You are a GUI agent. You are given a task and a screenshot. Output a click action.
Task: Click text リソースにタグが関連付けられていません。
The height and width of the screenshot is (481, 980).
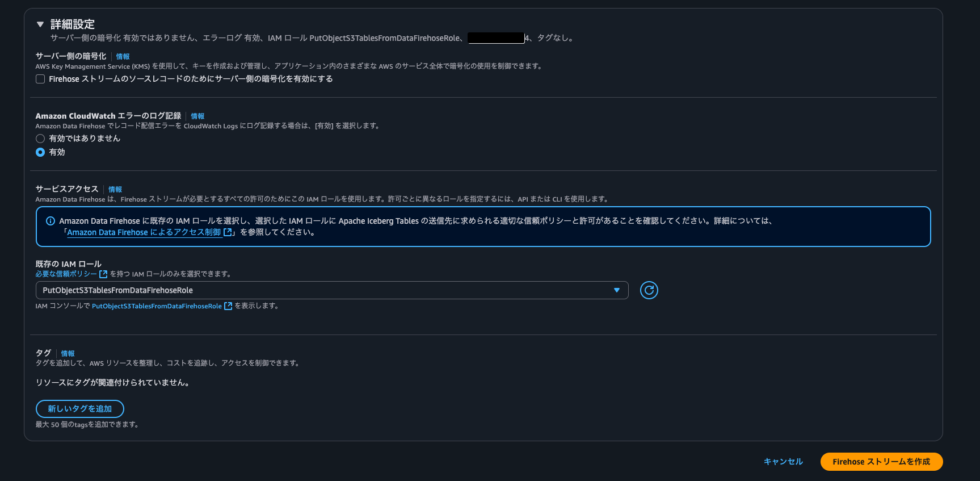(x=112, y=383)
